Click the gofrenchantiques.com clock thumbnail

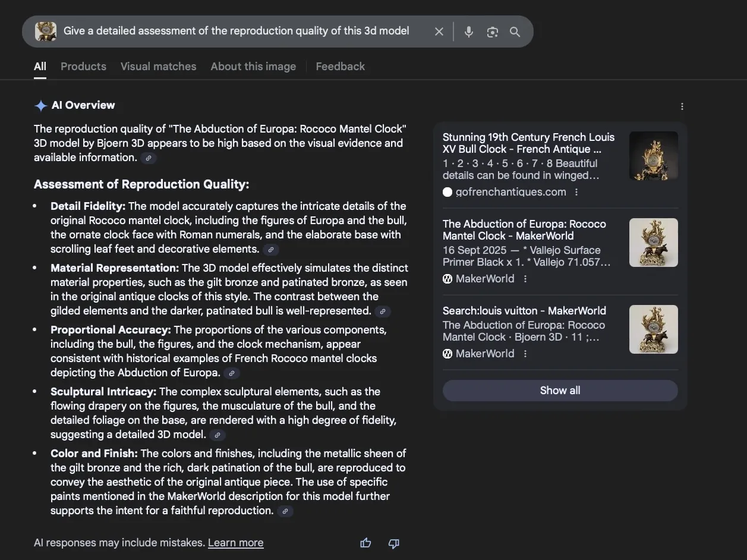(x=654, y=156)
